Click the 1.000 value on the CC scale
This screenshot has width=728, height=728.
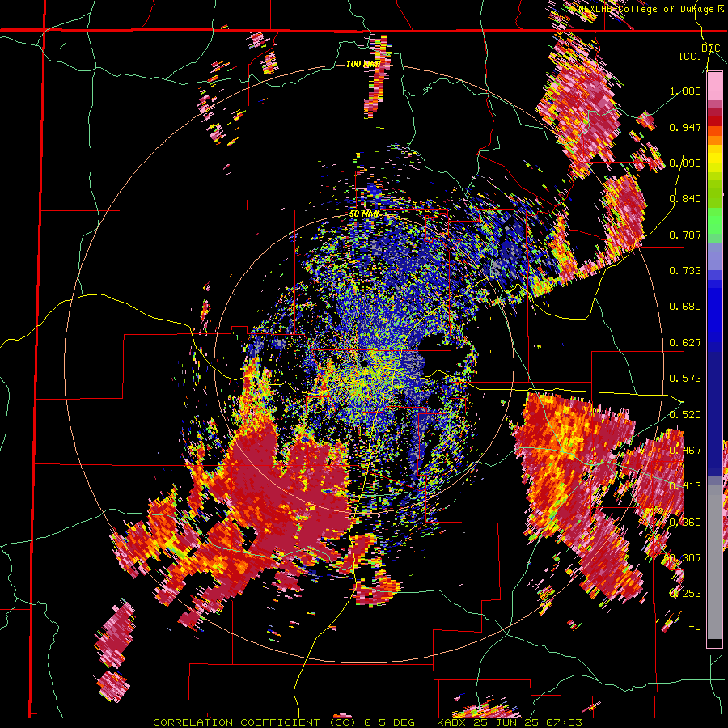tap(685, 91)
